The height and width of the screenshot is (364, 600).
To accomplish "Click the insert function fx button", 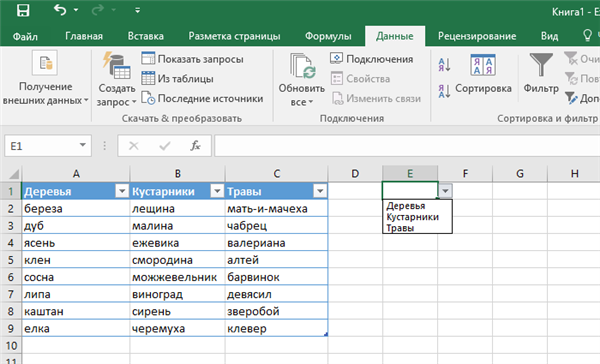I will point(195,146).
